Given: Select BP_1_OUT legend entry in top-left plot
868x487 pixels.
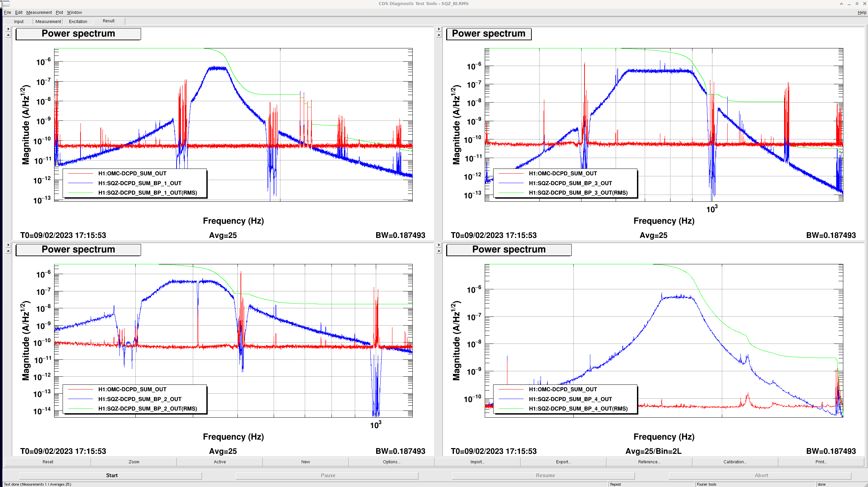Looking at the screenshot, I should click(x=140, y=183).
